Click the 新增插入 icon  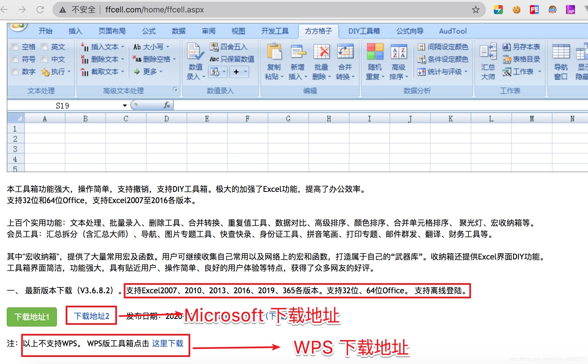298,51
